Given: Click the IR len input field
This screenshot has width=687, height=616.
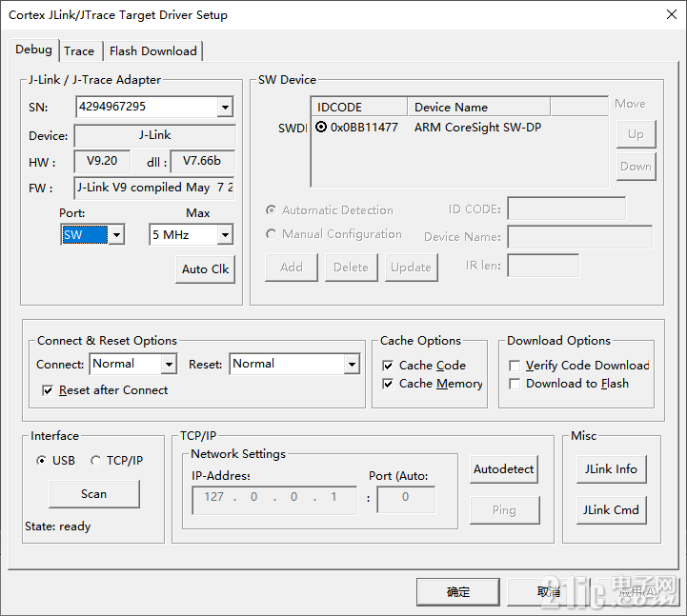Looking at the screenshot, I should pos(543,266).
